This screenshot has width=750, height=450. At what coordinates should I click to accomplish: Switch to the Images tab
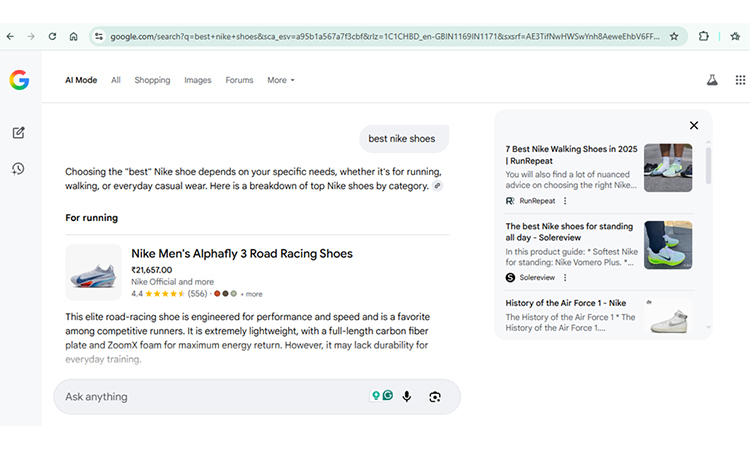pyautogui.click(x=198, y=80)
